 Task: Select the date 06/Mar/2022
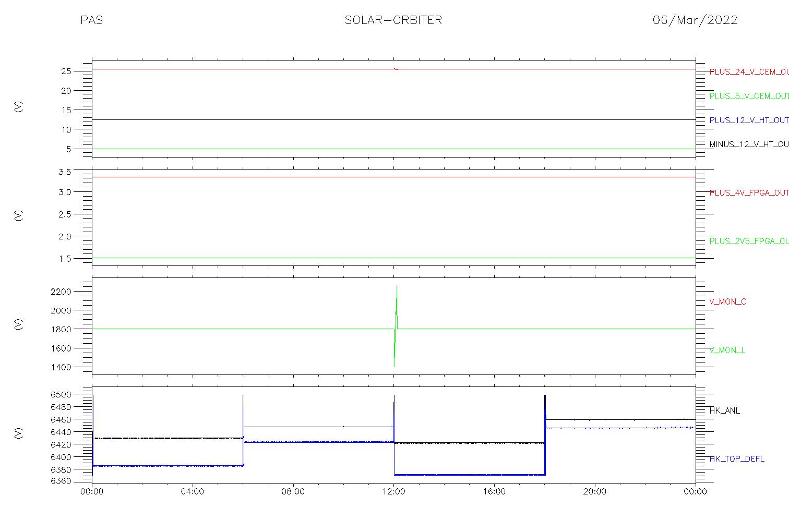[695, 20]
